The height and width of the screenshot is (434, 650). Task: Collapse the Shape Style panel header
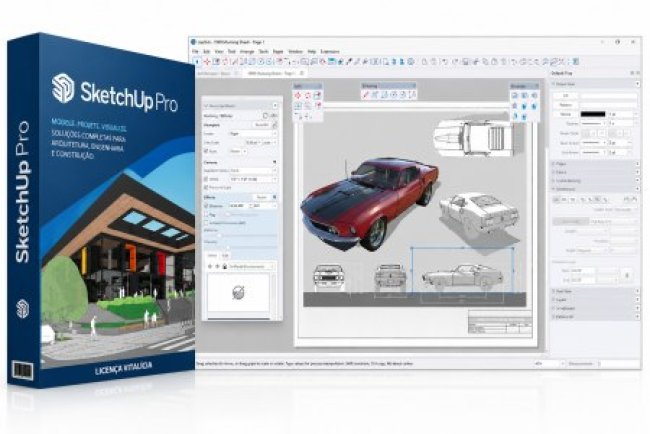[596, 84]
